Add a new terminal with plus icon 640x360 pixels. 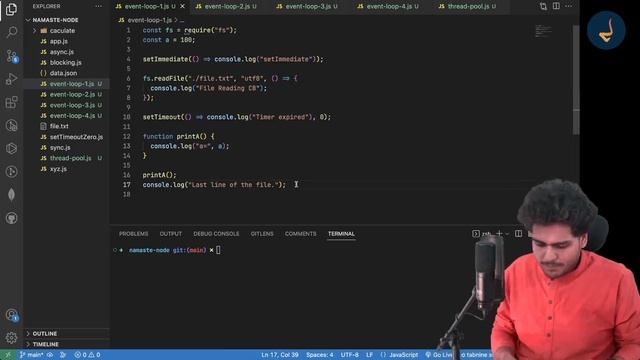click(x=499, y=233)
